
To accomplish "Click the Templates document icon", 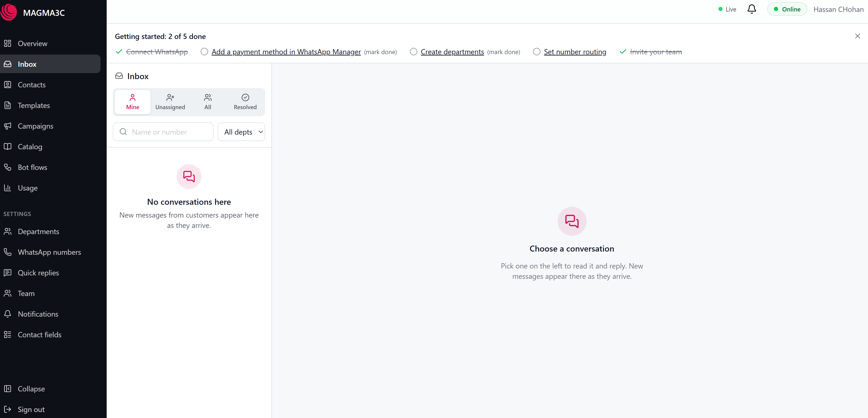I will click(x=8, y=105).
